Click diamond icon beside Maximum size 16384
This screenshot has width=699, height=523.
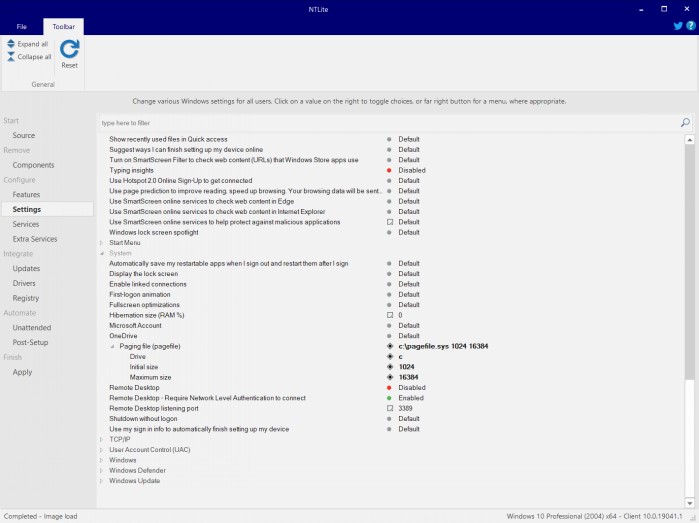click(x=390, y=377)
